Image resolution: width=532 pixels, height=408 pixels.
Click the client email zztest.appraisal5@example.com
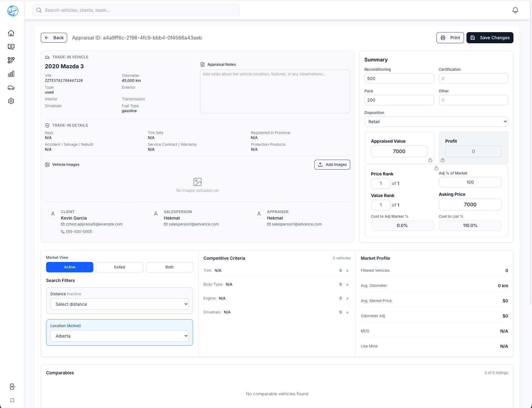(x=94, y=224)
